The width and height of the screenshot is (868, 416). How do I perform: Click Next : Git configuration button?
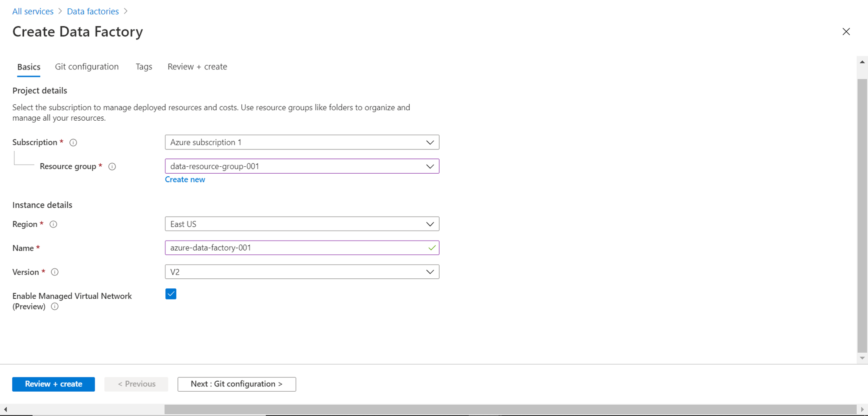(x=237, y=384)
